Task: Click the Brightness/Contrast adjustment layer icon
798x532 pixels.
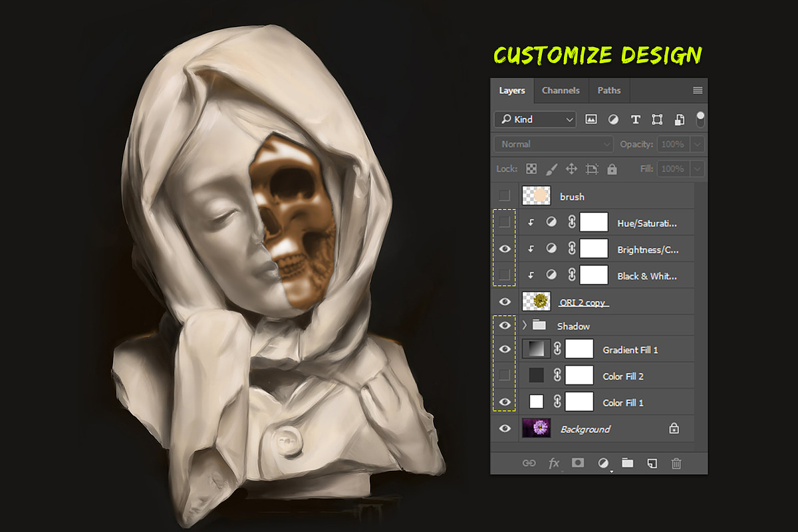Action: click(x=551, y=249)
